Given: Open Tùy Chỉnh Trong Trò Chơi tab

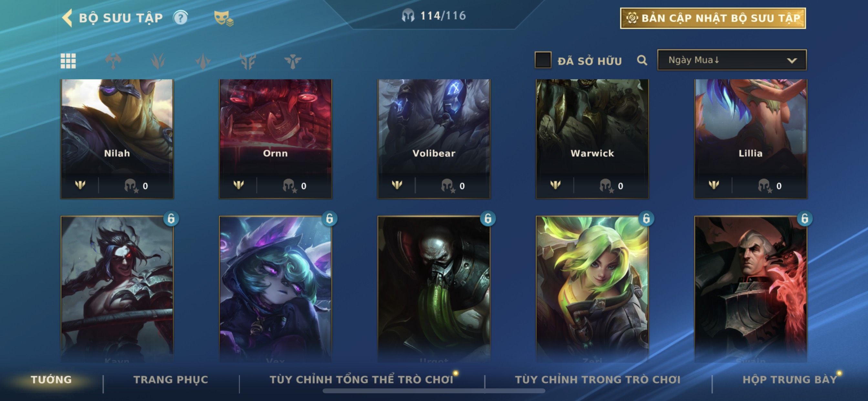Looking at the screenshot, I should pos(597,380).
